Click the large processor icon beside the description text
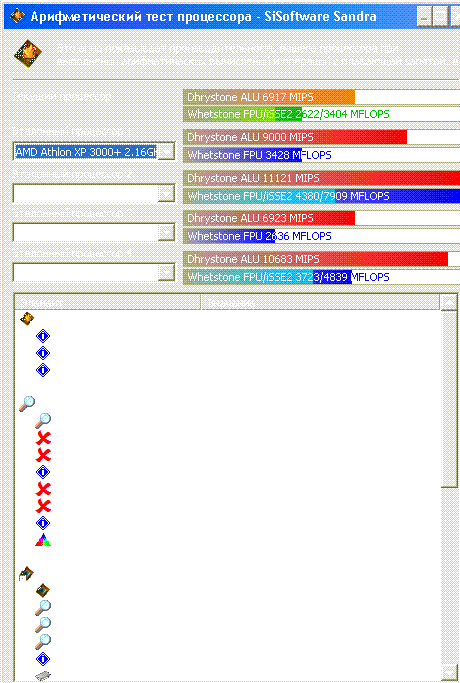This screenshot has height=683, width=460. point(28,54)
